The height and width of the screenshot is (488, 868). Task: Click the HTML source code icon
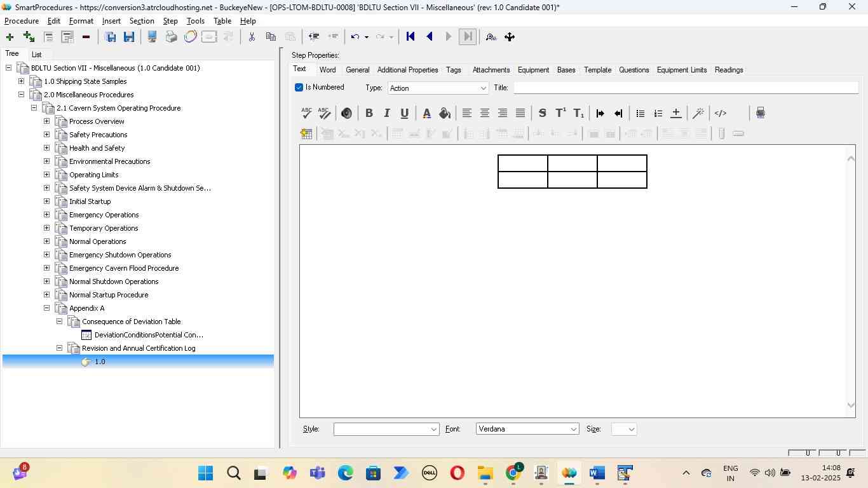[x=720, y=113]
